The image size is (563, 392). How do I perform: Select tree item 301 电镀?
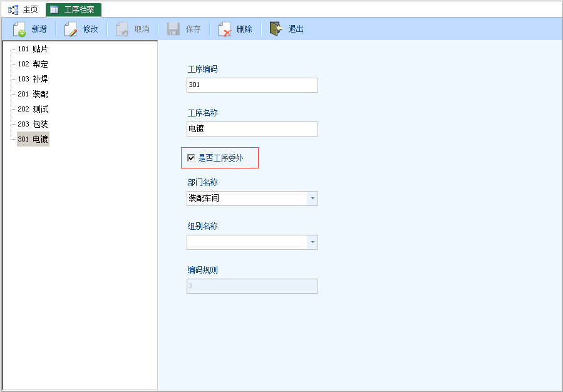(33, 139)
